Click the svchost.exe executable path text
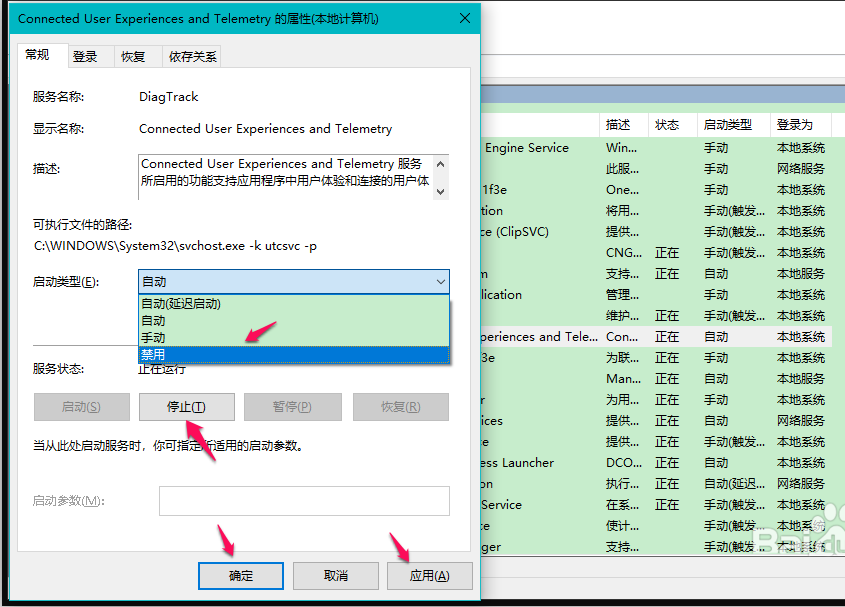This screenshot has width=845, height=607. point(175,246)
